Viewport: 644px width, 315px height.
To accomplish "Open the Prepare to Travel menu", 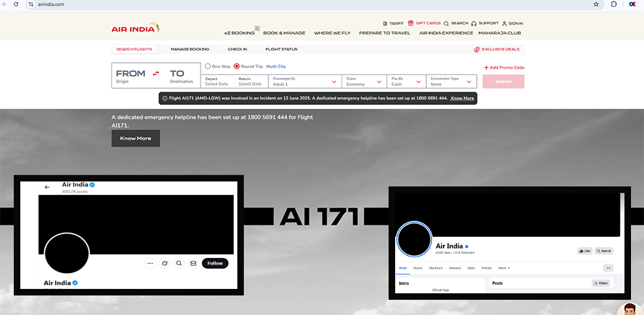I will click(x=384, y=33).
